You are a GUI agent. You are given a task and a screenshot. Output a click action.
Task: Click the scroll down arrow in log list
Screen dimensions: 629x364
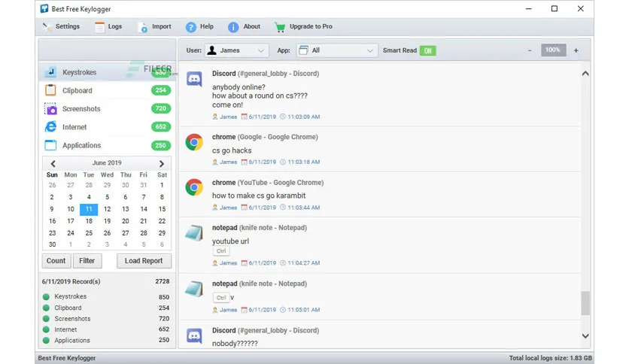585,336
